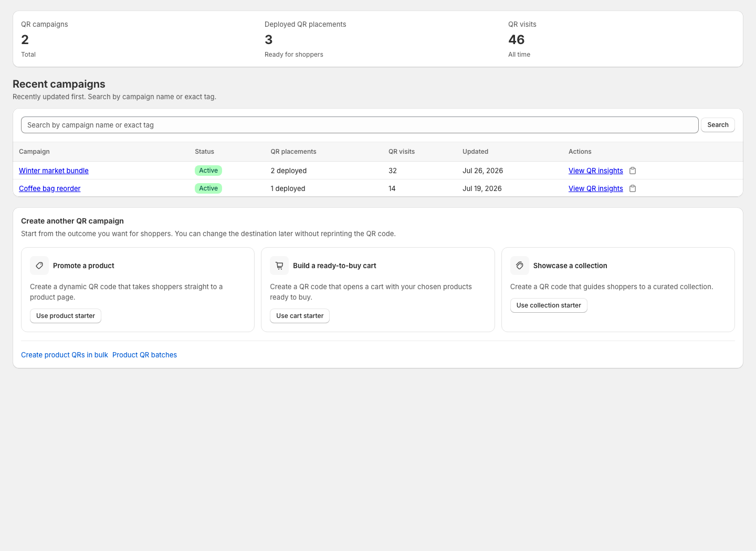This screenshot has width=756, height=551.
Task: Click Use cart starter button
Action: click(300, 316)
